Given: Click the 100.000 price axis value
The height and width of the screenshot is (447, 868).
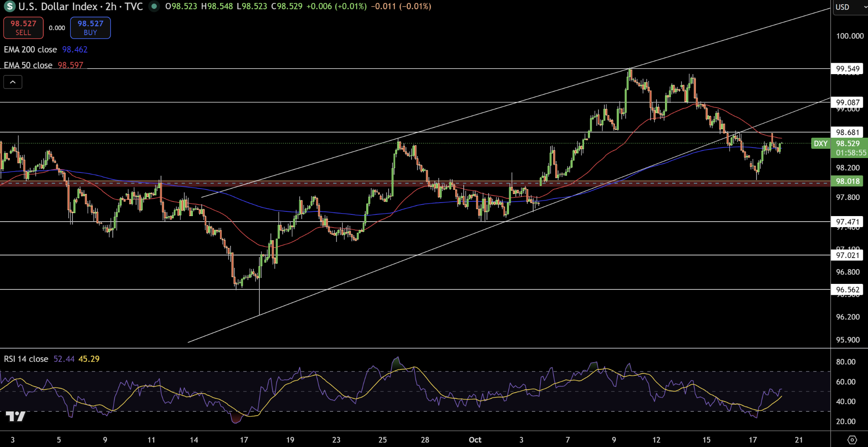Looking at the screenshot, I should point(849,36).
